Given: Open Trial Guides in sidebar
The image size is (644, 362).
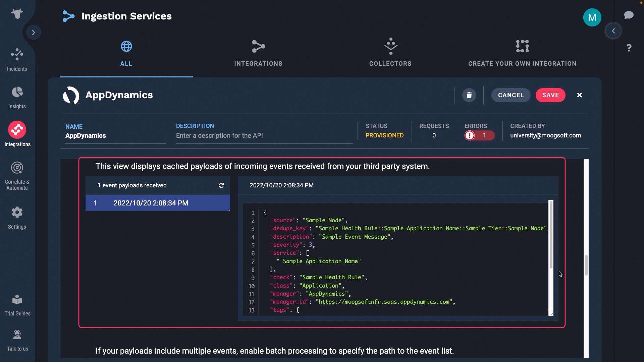Looking at the screenshot, I should [x=17, y=305].
